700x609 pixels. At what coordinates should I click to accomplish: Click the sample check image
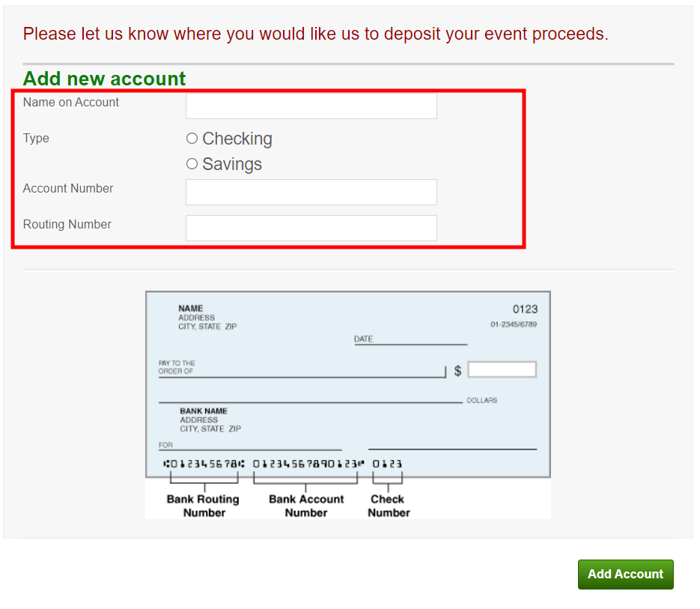click(x=348, y=405)
